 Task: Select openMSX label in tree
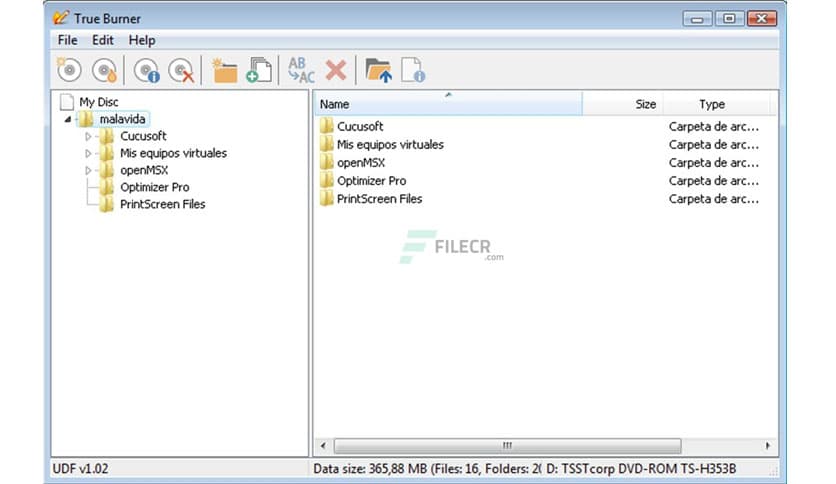tap(144, 170)
